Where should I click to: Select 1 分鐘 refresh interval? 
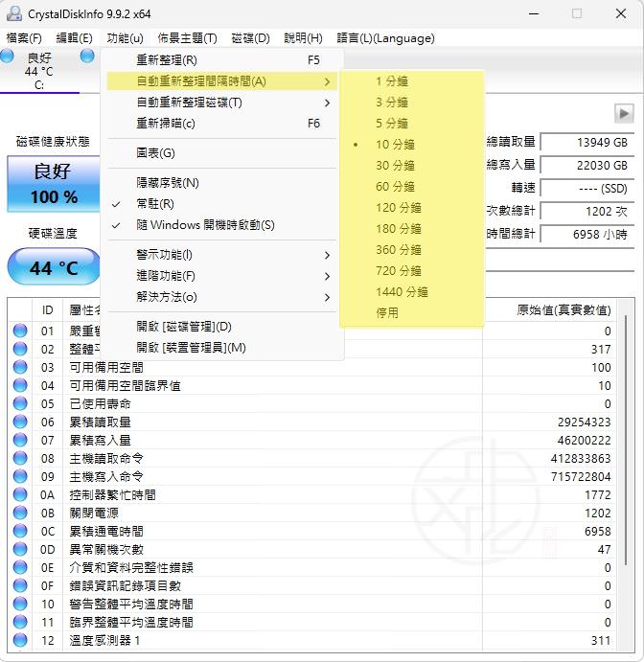coord(412,81)
